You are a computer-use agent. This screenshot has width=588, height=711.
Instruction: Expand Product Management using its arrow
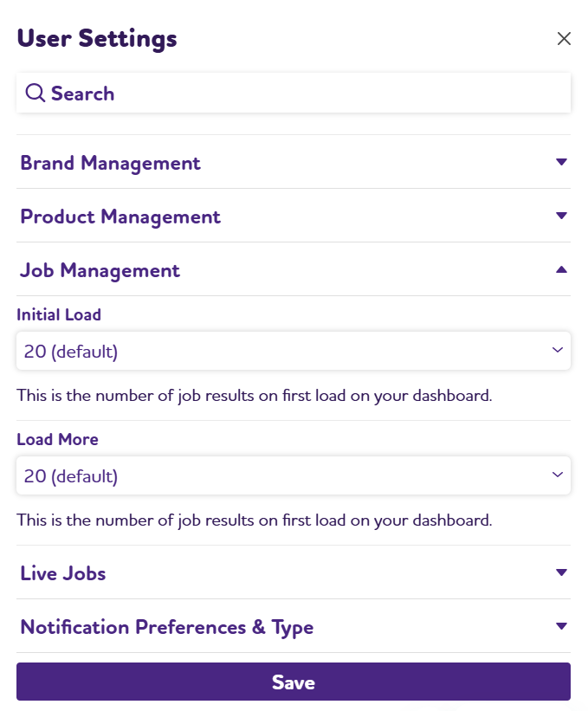(x=561, y=216)
